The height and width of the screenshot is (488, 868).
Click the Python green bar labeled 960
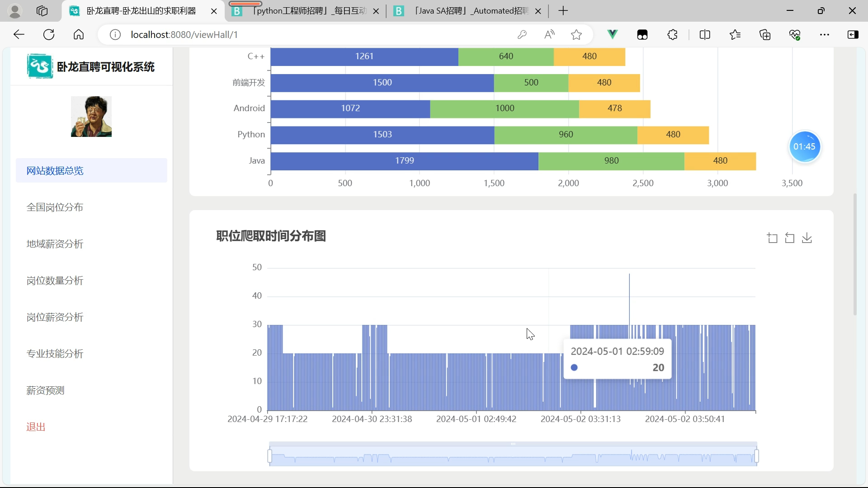coord(566,135)
